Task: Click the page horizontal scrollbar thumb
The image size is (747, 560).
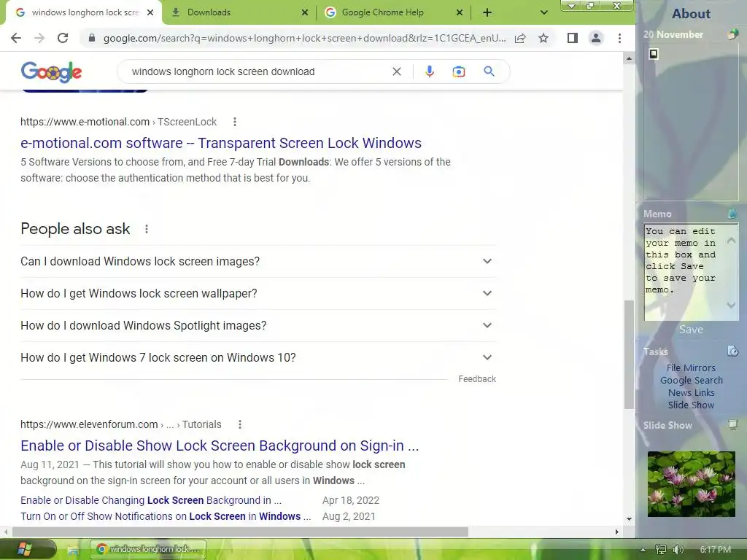Action: (x=240, y=532)
